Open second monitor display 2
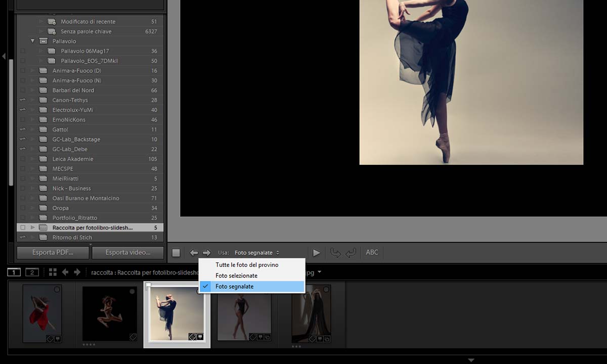 coord(32,272)
